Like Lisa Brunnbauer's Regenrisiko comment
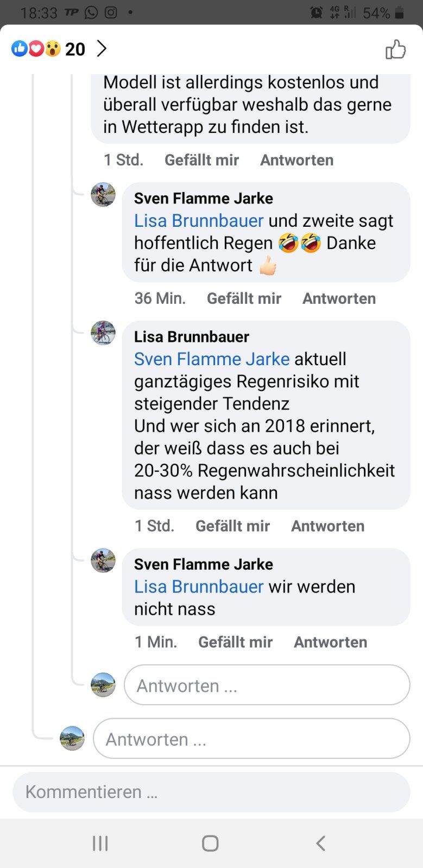The image size is (423, 868). [x=232, y=526]
